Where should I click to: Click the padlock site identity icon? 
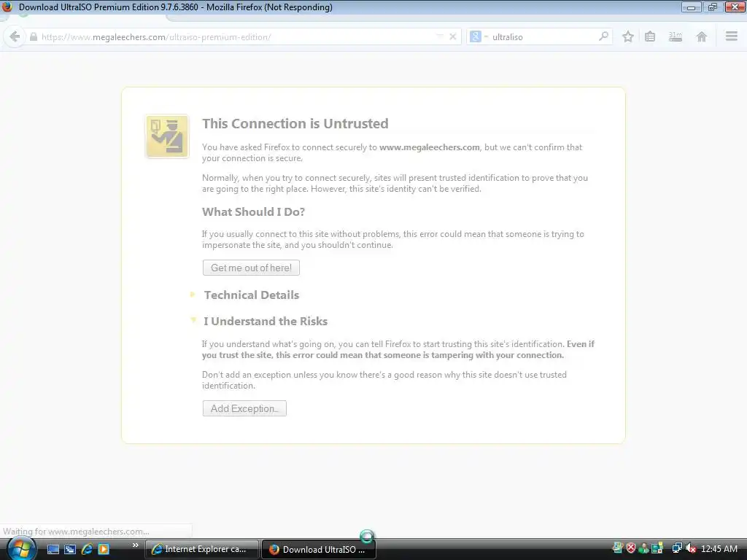point(34,36)
